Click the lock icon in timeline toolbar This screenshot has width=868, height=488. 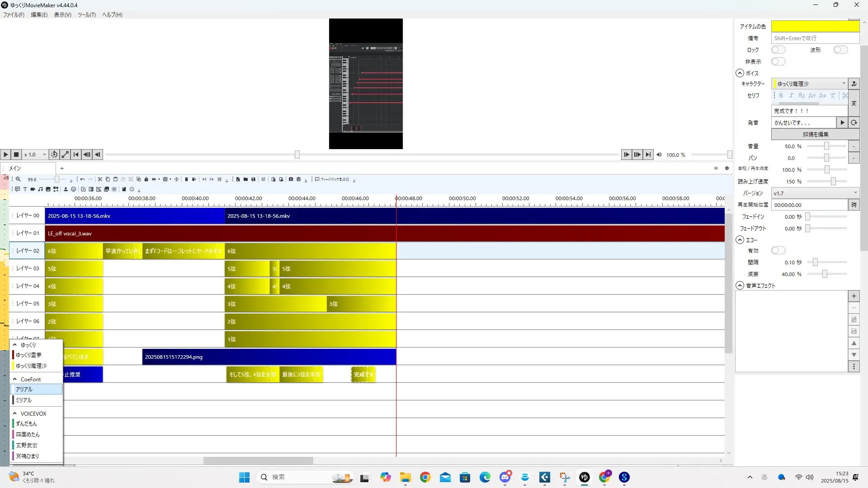[146, 179]
